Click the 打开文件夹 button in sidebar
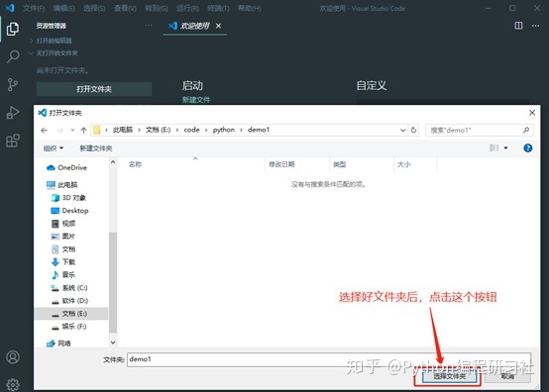This screenshot has height=392, width=549. point(94,89)
